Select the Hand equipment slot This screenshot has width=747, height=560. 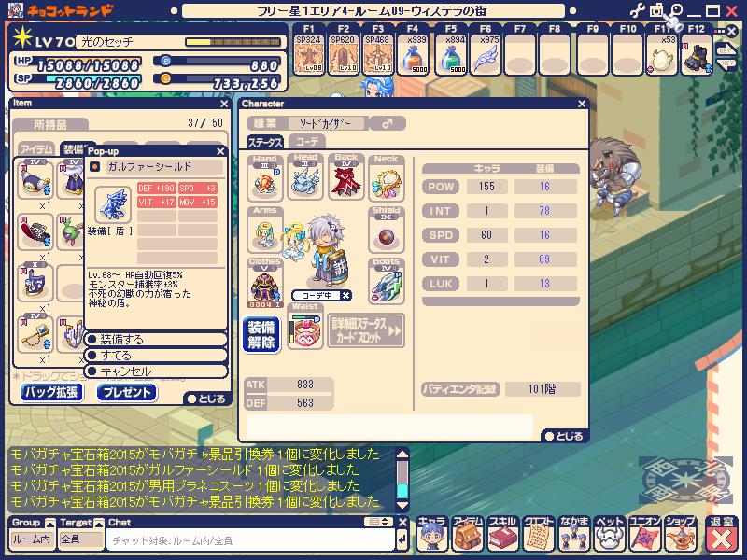[x=265, y=178]
